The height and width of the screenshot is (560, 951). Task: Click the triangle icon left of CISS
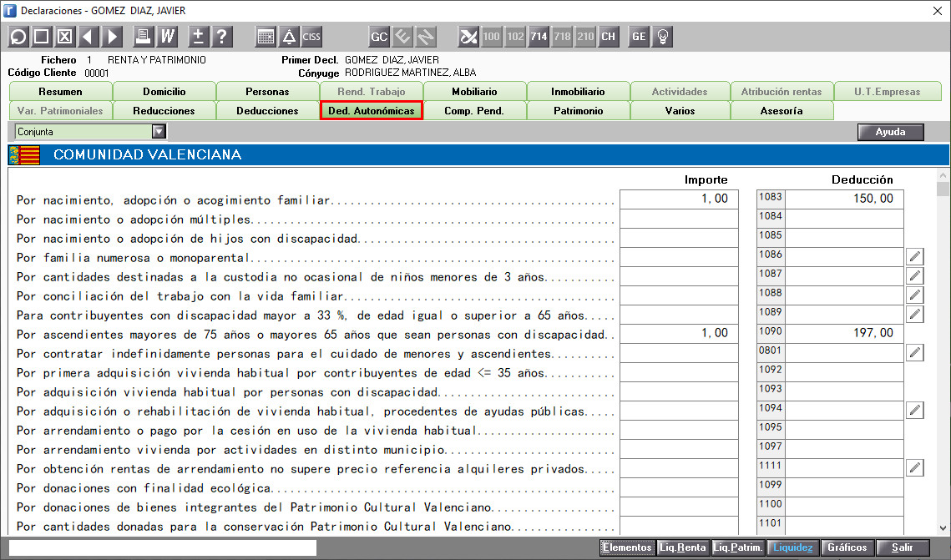289,37
